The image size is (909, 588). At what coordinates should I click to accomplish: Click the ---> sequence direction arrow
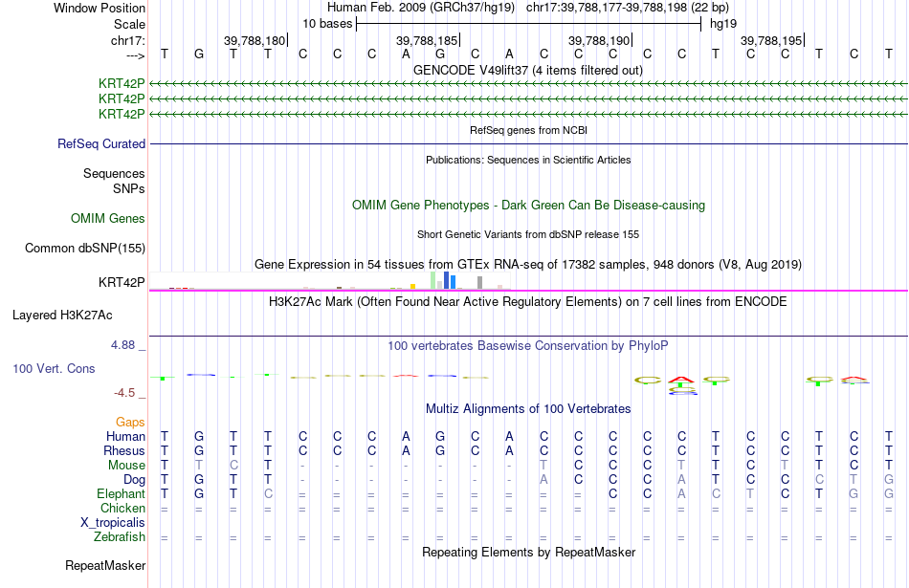(135, 55)
